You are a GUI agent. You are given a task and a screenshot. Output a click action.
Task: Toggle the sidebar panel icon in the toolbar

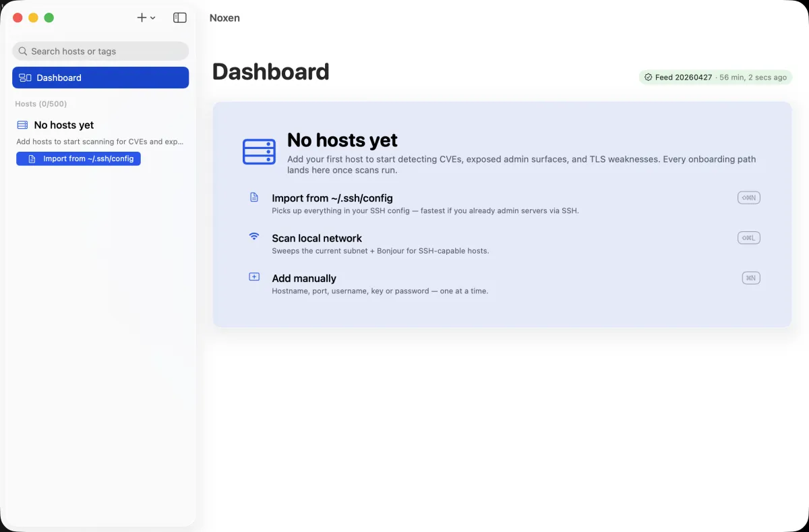(x=179, y=18)
